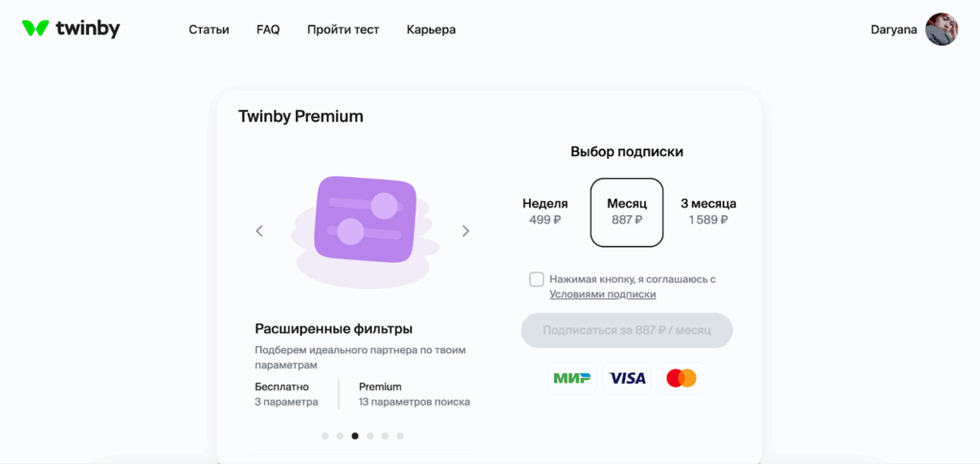980x464 pixels.
Task: Open the Статьи menu item
Action: [209, 30]
